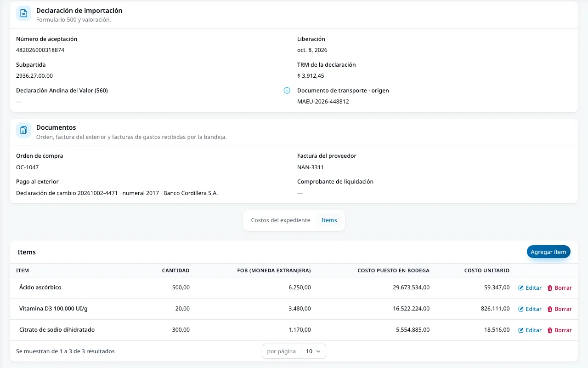Click release date oct. 8, 2026

point(312,50)
